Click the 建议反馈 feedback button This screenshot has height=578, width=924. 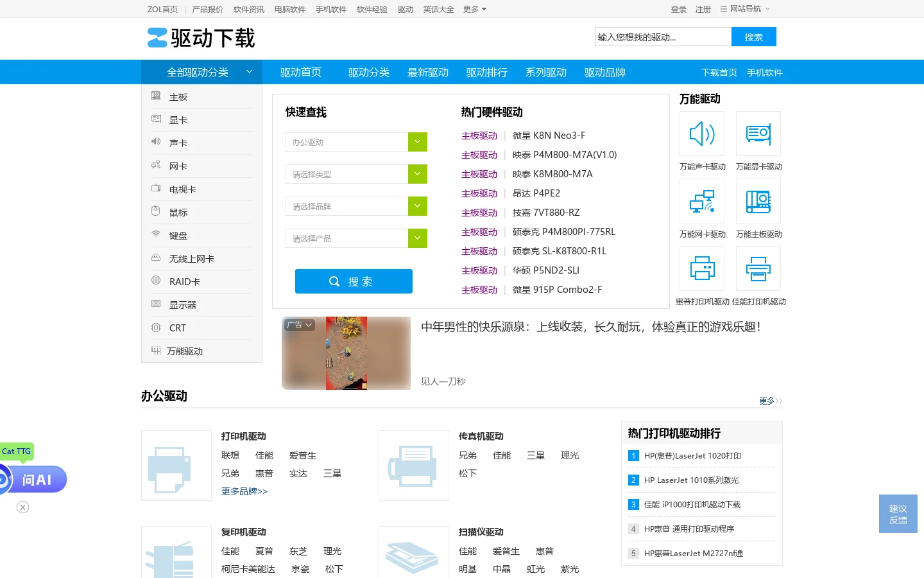[x=898, y=514]
